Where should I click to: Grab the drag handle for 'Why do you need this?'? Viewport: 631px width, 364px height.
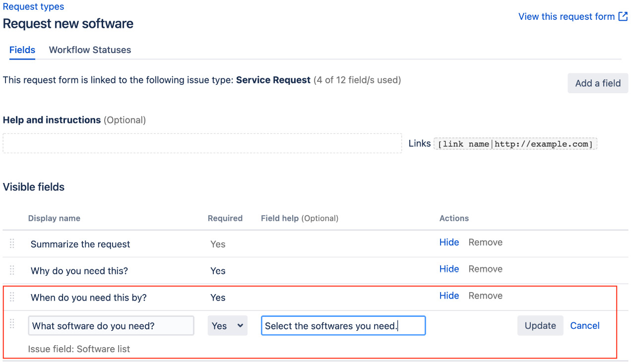pos(12,270)
